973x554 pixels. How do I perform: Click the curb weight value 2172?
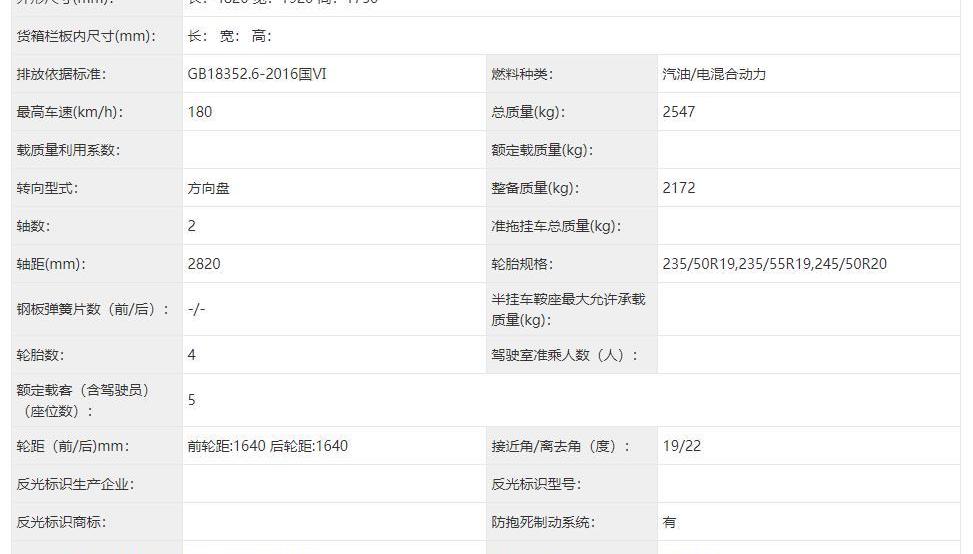(679, 188)
